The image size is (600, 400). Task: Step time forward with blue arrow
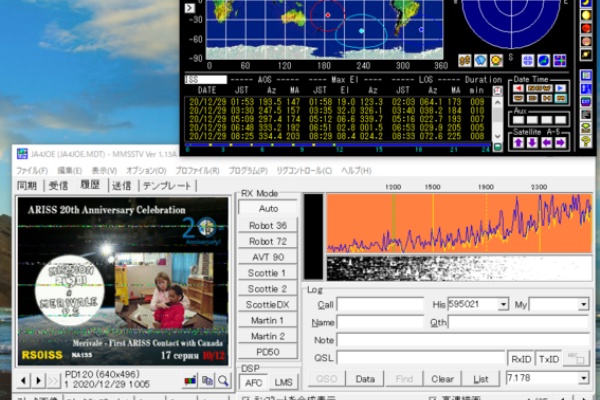[x=560, y=88]
